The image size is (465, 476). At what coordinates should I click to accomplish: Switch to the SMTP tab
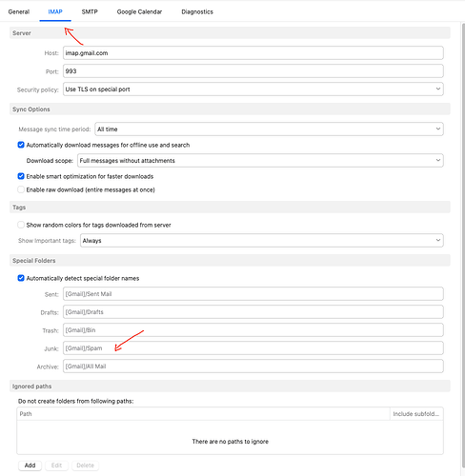[x=90, y=11]
